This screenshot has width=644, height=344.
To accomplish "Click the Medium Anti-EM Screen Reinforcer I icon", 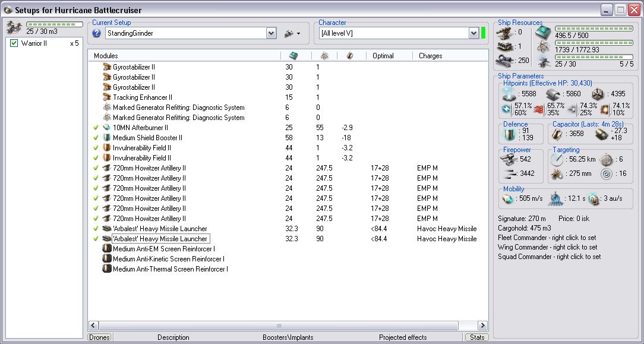I will [107, 249].
